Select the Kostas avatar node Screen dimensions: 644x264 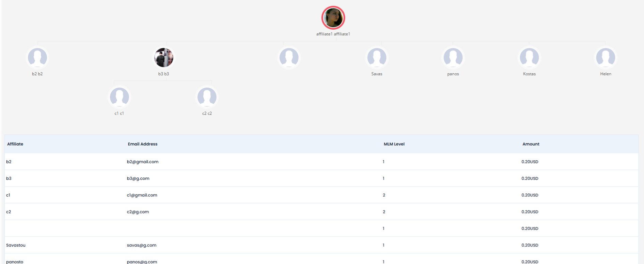tap(529, 57)
